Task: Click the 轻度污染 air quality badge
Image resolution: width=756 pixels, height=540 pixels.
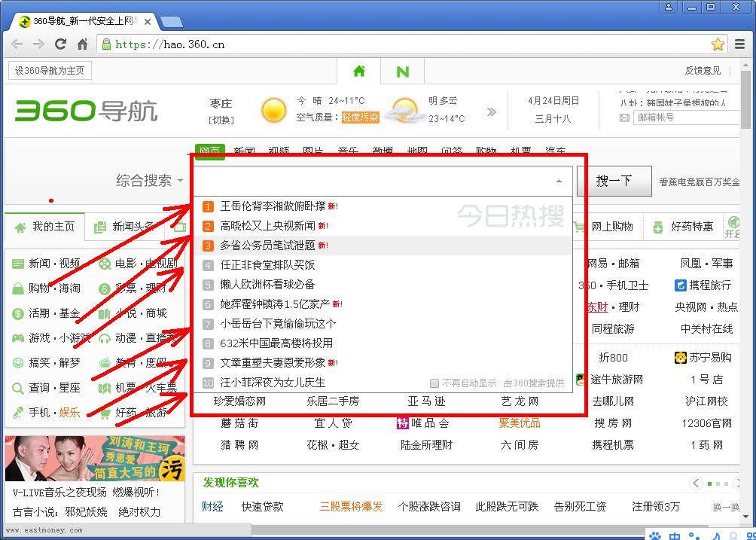Action: (361, 117)
